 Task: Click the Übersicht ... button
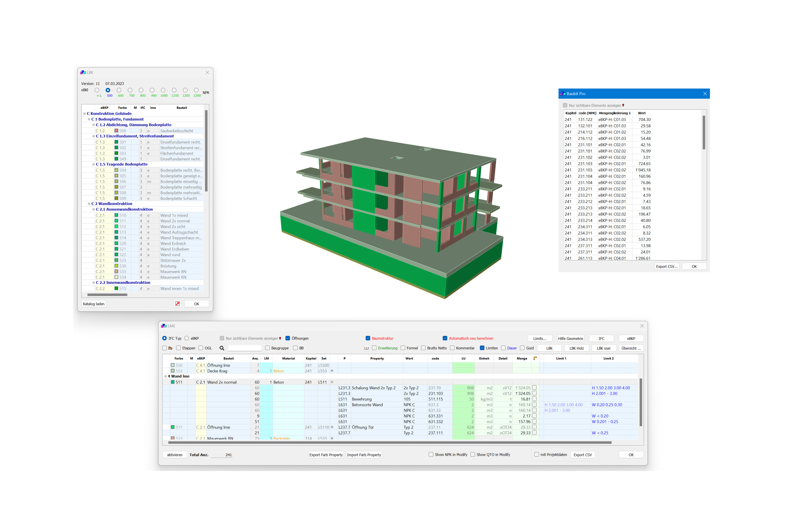coord(631,348)
